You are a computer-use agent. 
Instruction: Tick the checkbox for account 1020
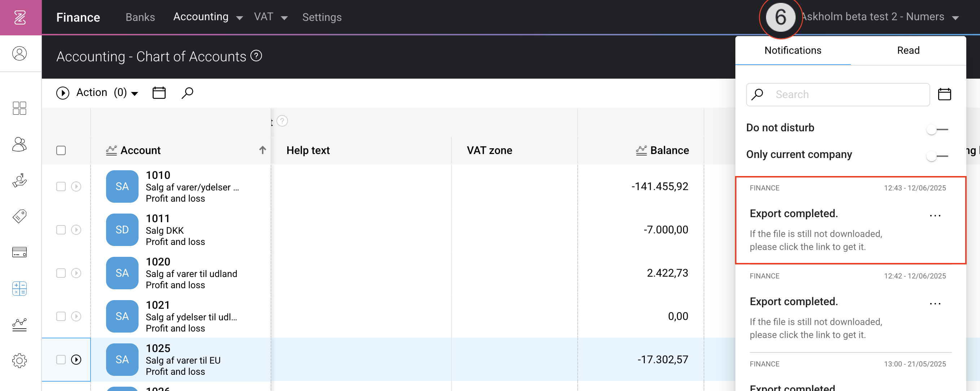click(61, 273)
